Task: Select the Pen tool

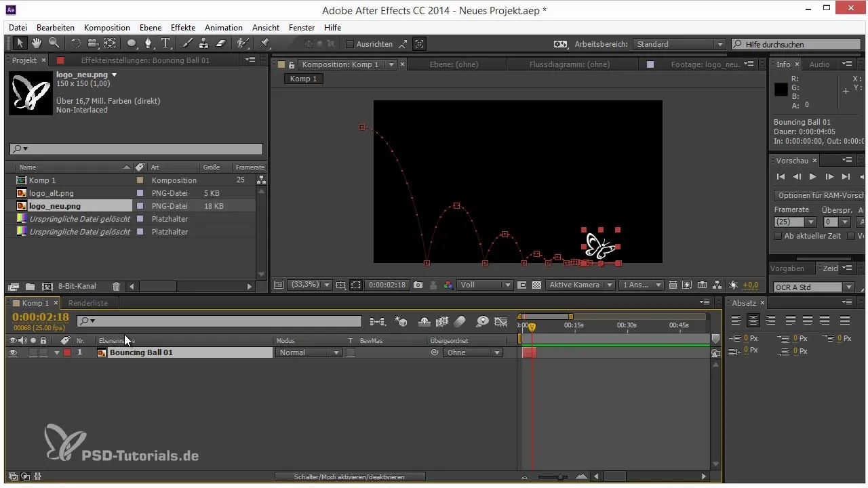Action: pos(149,43)
